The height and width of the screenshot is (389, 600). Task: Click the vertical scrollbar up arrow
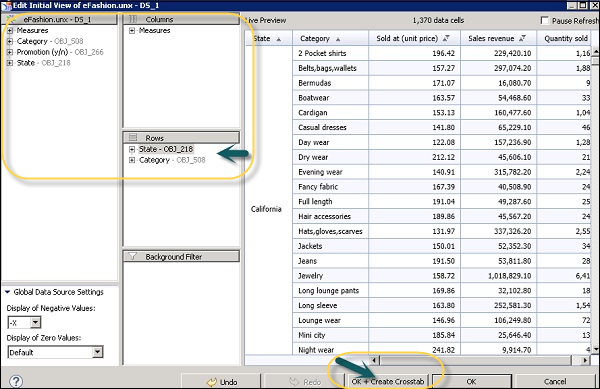[x=596, y=51]
